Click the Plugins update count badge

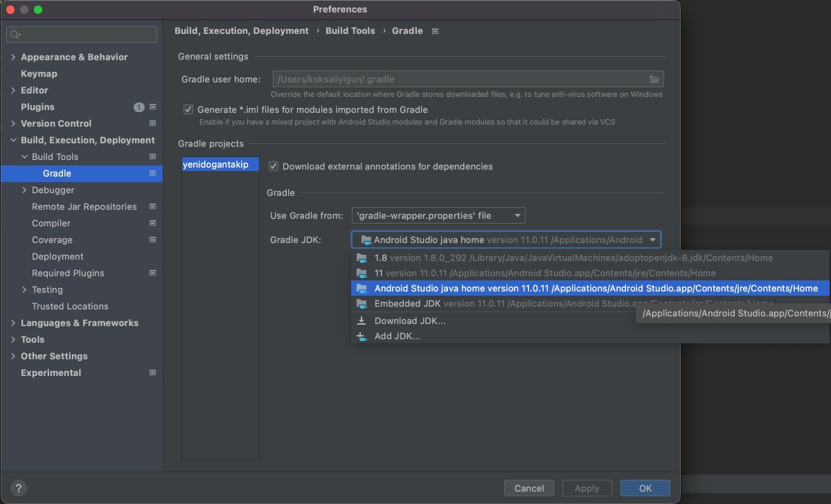click(138, 107)
